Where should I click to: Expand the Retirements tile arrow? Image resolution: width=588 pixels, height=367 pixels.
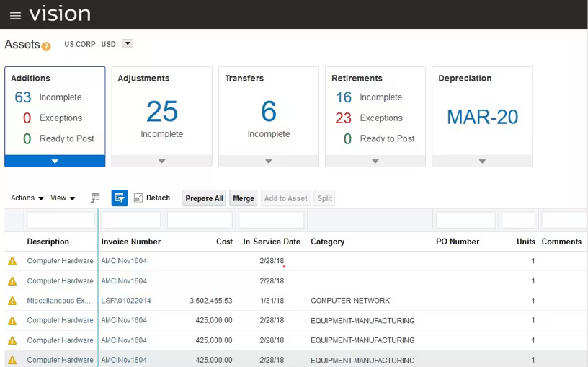tap(375, 162)
